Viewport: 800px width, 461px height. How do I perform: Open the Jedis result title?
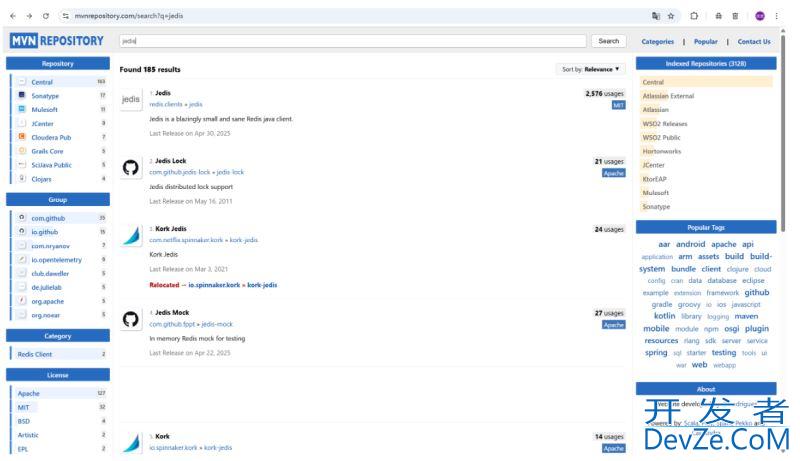coord(163,93)
